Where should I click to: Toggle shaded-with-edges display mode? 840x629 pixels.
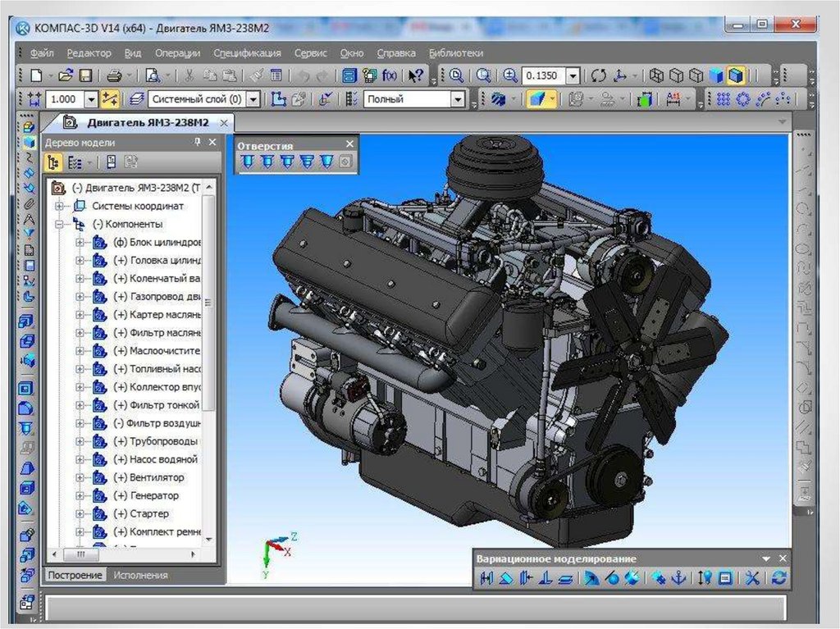tap(735, 75)
